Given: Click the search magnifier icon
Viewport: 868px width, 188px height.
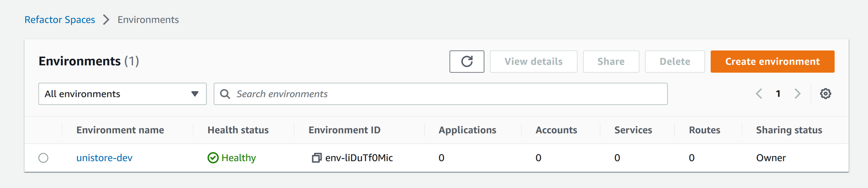Looking at the screenshot, I should (225, 94).
